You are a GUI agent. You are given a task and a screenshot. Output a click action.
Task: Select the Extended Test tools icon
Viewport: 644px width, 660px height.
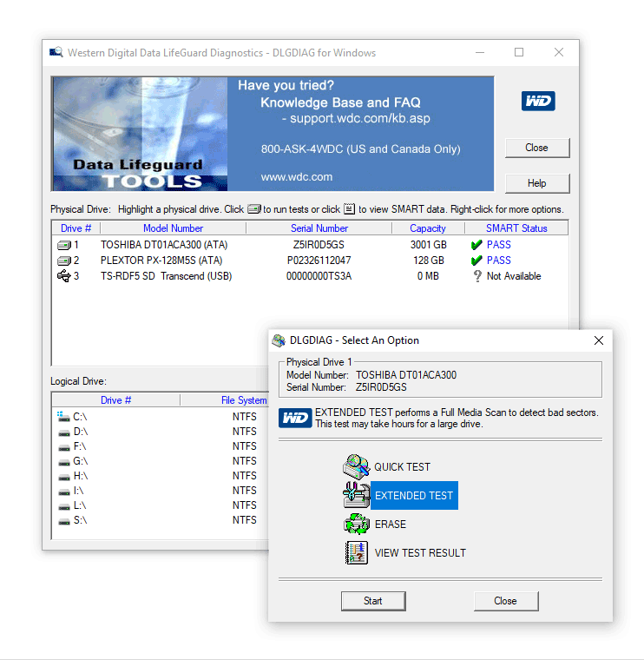(x=356, y=495)
